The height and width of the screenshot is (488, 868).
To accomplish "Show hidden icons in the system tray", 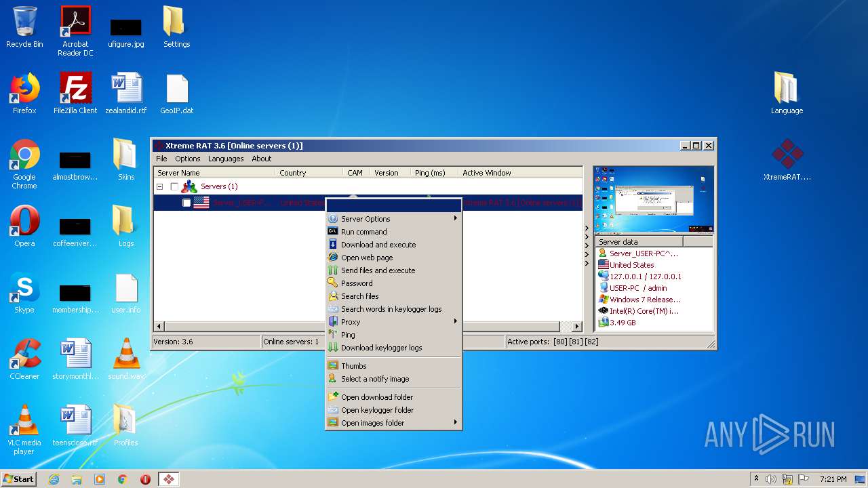I will (x=756, y=479).
